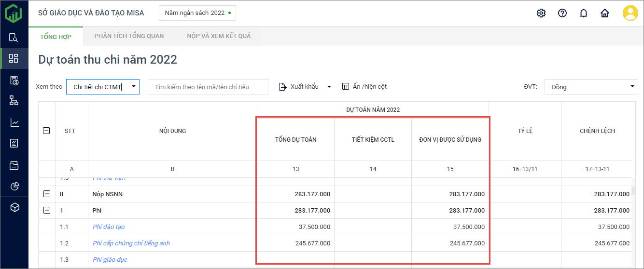The height and width of the screenshot is (269, 644).
Task: Open settings gear icon
Action: pyautogui.click(x=541, y=13)
